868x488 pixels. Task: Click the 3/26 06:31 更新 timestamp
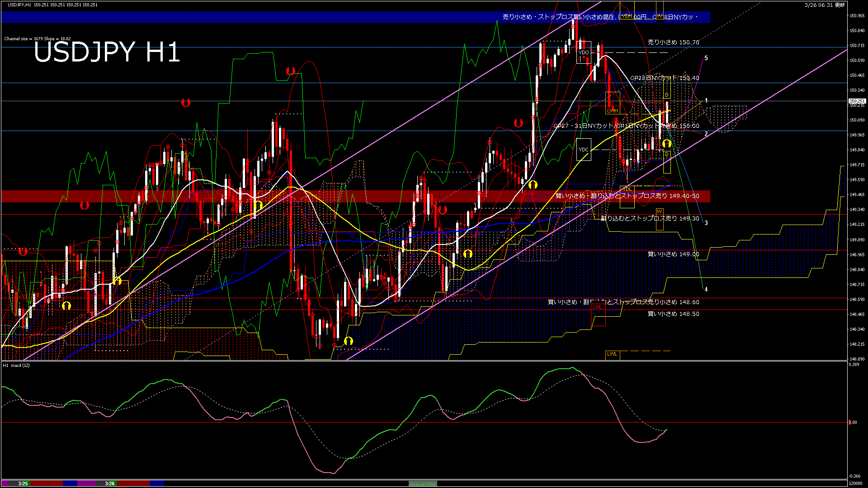point(824,5)
